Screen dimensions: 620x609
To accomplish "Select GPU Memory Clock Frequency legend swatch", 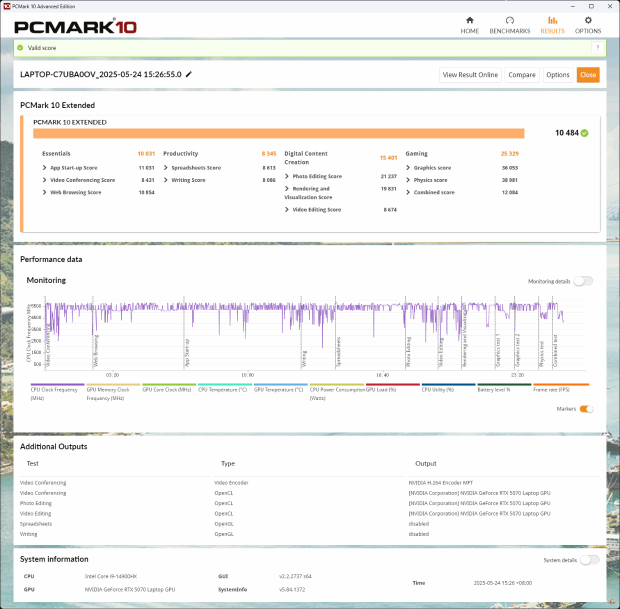I will [113, 384].
